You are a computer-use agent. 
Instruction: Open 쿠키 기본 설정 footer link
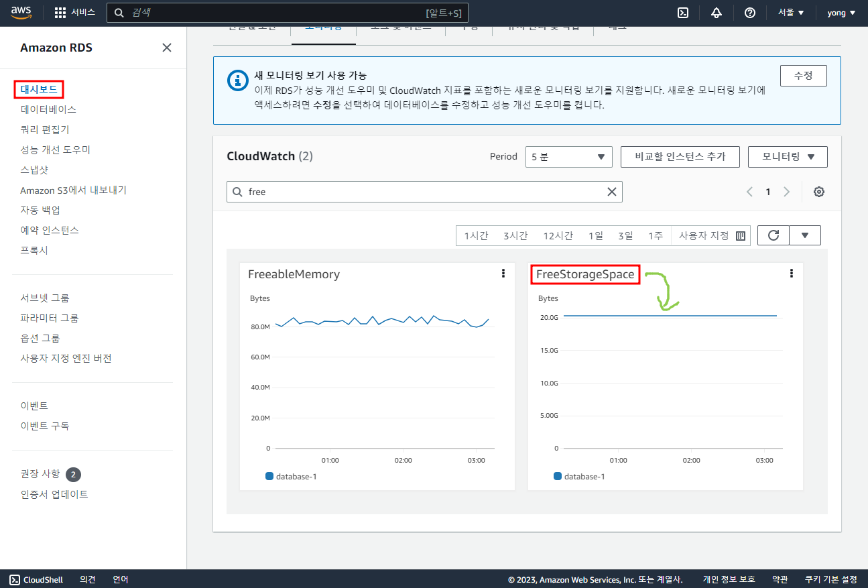831,579
